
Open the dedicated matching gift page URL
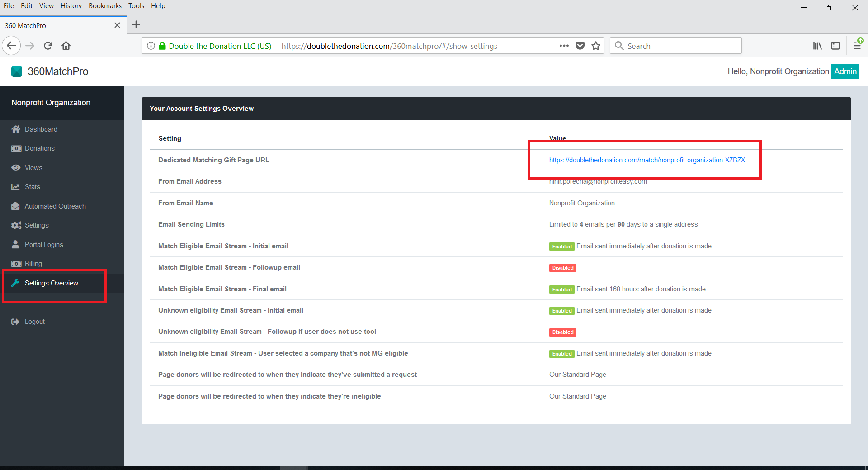(x=647, y=160)
